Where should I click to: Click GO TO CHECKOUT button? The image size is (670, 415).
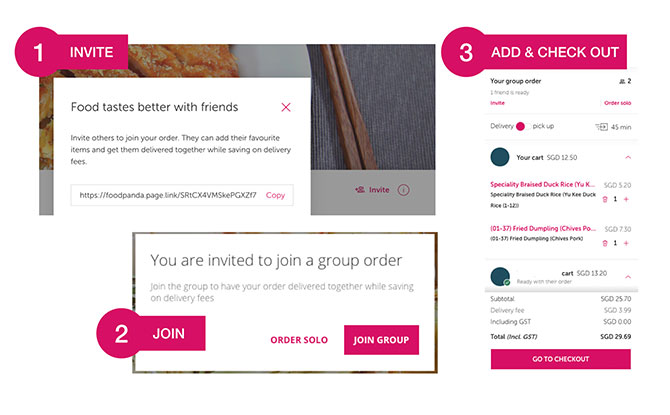tap(560, 359)
